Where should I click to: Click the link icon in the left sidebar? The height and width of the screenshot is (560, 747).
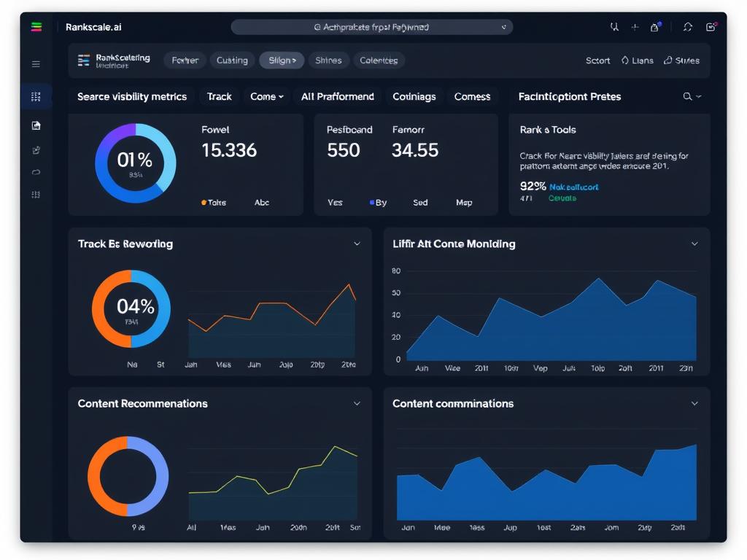36,173
